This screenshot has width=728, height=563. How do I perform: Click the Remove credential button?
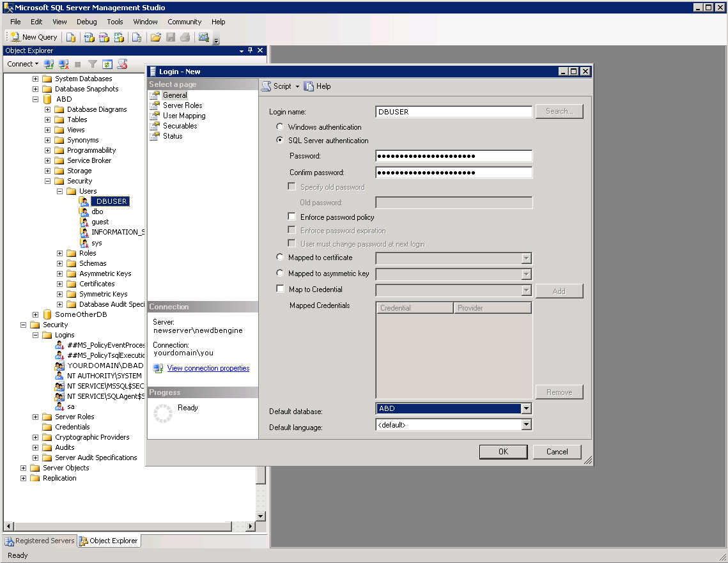559,392
